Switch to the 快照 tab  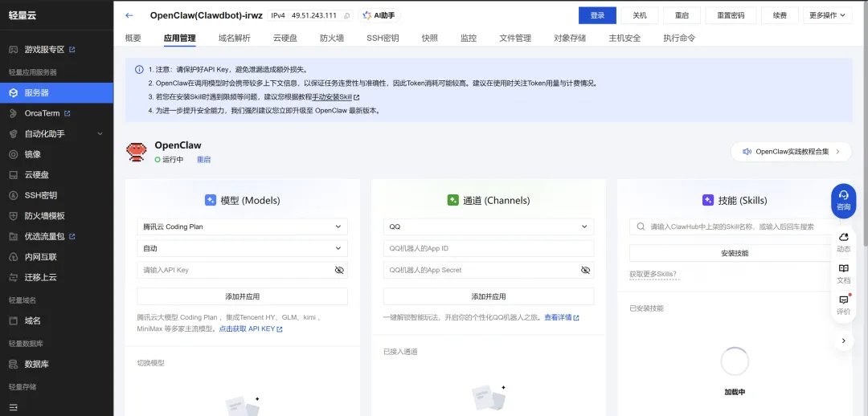point(429,39)
